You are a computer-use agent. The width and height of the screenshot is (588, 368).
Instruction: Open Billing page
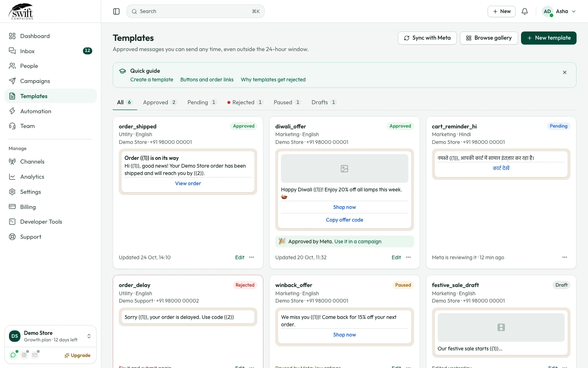(x=51, y=207)
